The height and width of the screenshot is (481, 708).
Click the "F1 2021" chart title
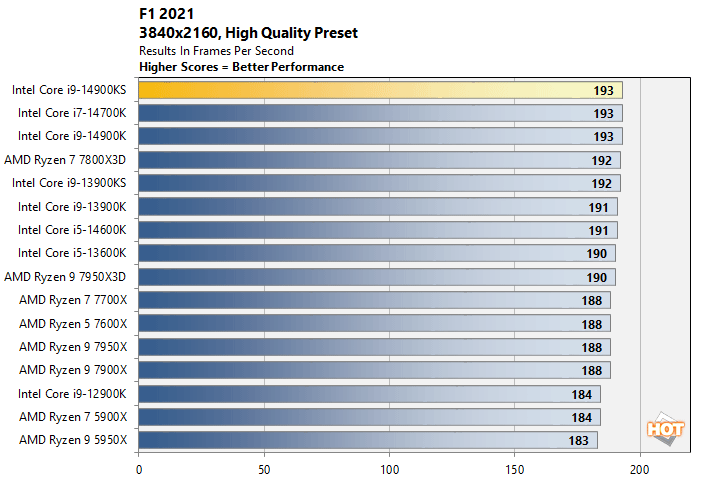click(167, 14)
